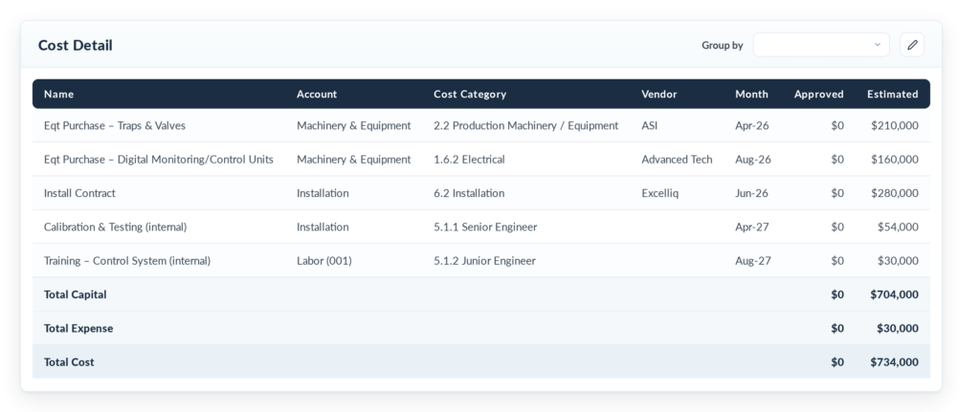Open the Group by dropdown

(x=820, y=45)
